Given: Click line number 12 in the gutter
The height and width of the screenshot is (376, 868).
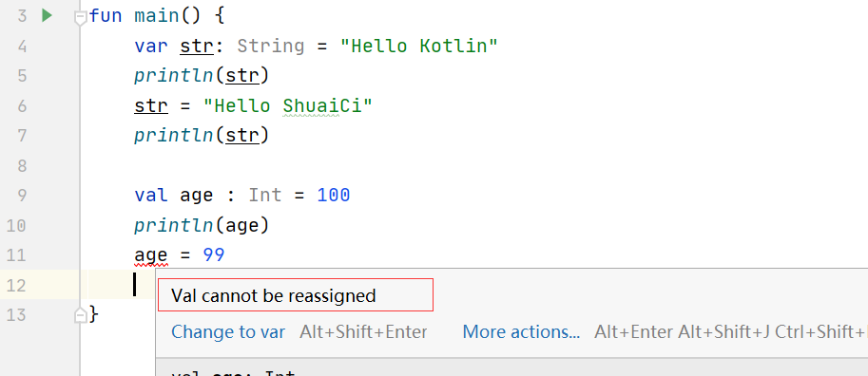Looking at the screenshot, I should click(x=16, y=285).
